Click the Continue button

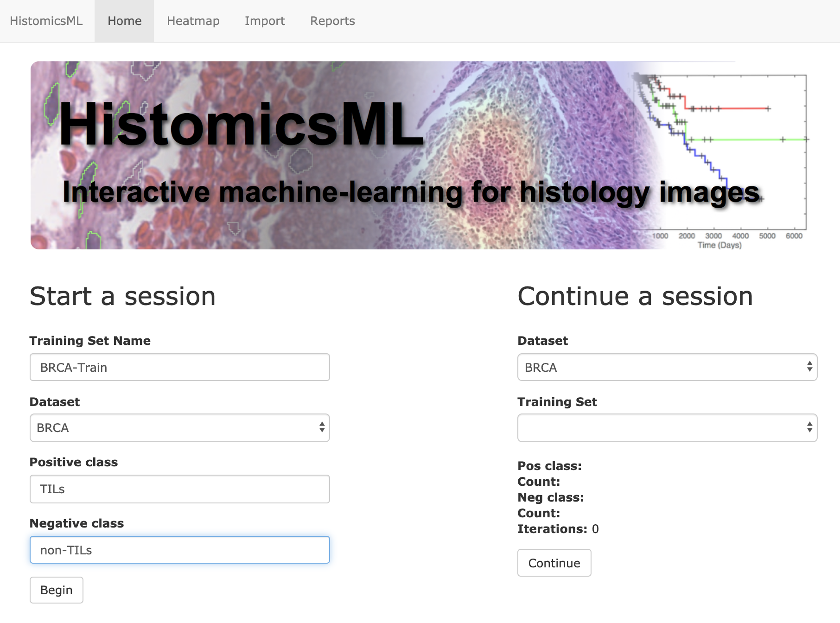pyautogui.click(x=554, y=563)
